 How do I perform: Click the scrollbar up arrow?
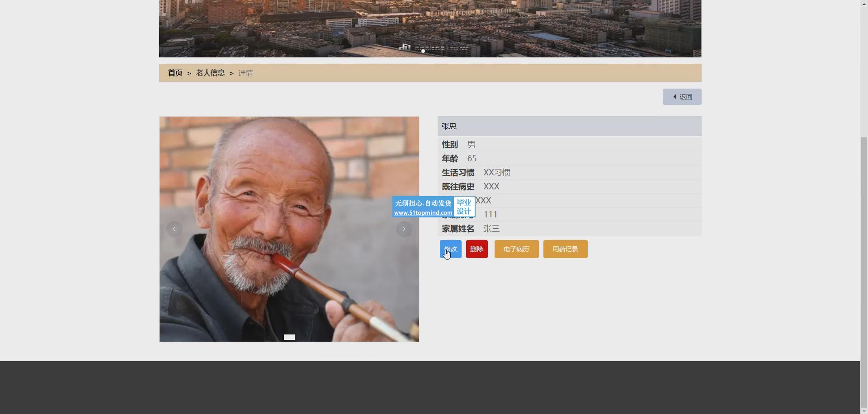864,4
